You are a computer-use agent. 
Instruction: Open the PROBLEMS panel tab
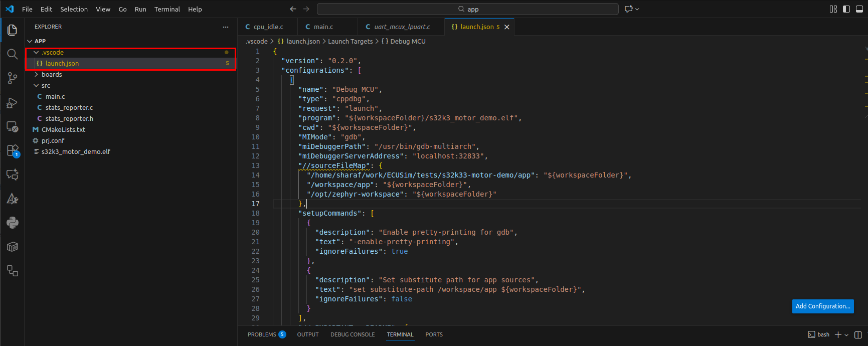[267, 334]
